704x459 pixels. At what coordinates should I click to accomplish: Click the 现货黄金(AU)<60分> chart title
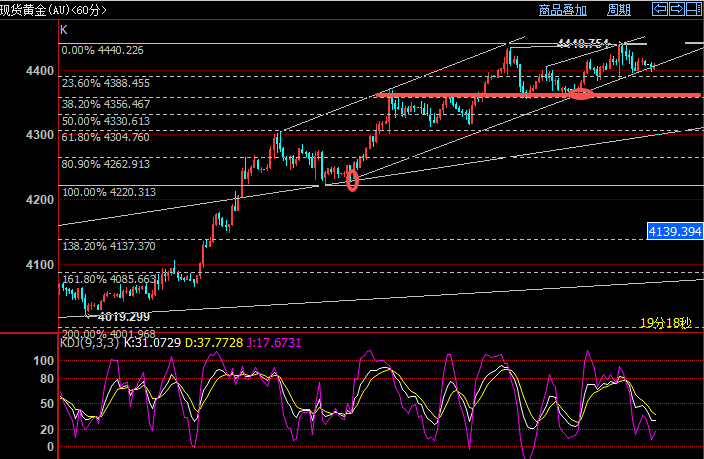coord(53,10)
